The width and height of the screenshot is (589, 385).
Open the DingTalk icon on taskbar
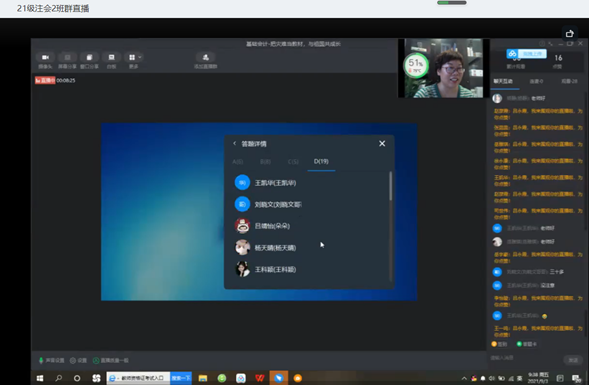(x=279, y=378)
